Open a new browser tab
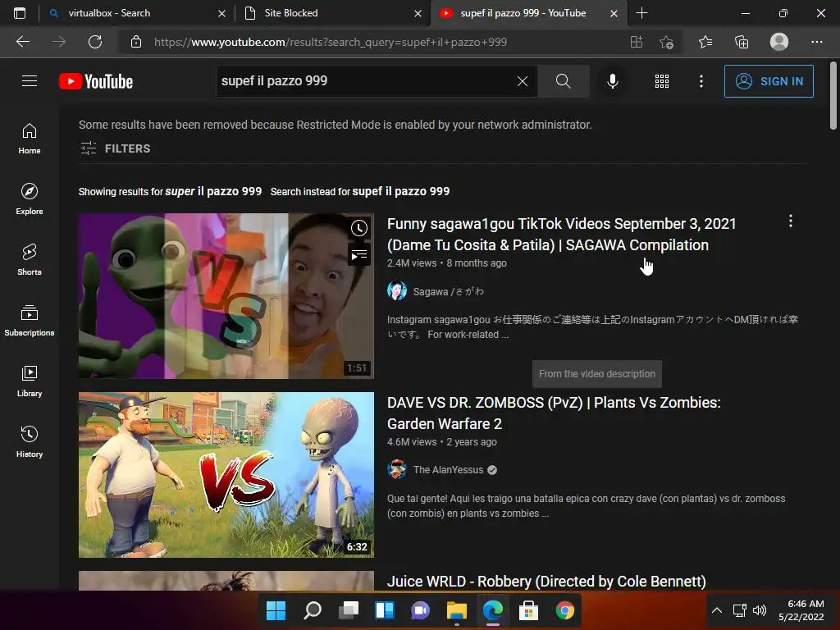The width and height of the screenshot is (840, 630). coord(641,13)
